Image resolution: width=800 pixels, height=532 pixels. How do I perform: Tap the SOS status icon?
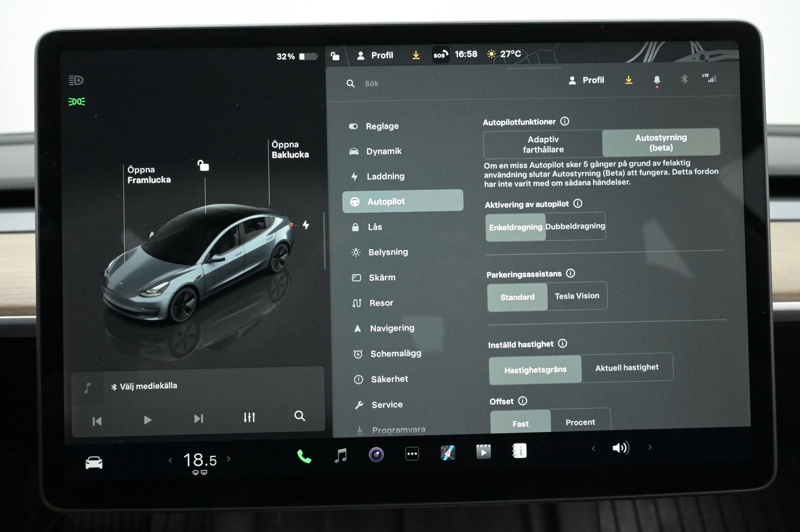click(441, 54)
